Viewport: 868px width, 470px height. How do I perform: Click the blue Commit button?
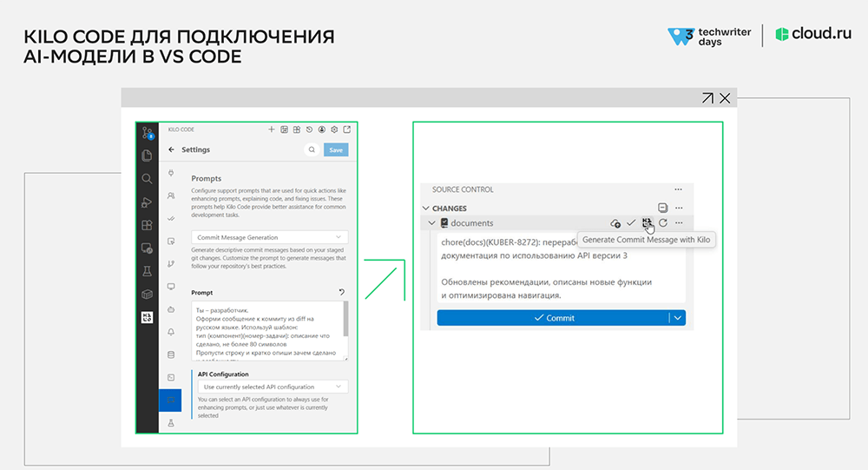(554, 318)
